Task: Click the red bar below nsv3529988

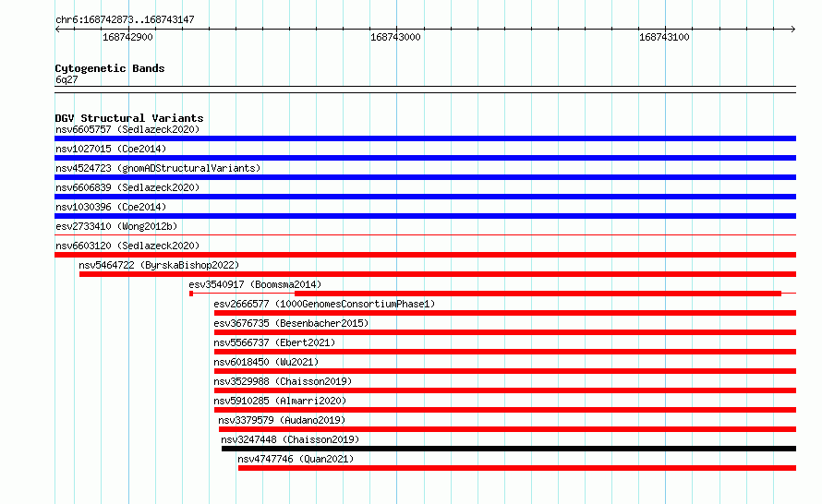Action: tap(505, 390)
